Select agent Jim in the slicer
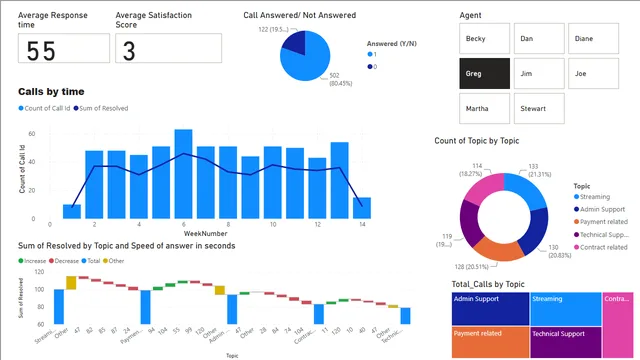Image resolution: width=640 pixels, height=360 pixels. [539, 73]
